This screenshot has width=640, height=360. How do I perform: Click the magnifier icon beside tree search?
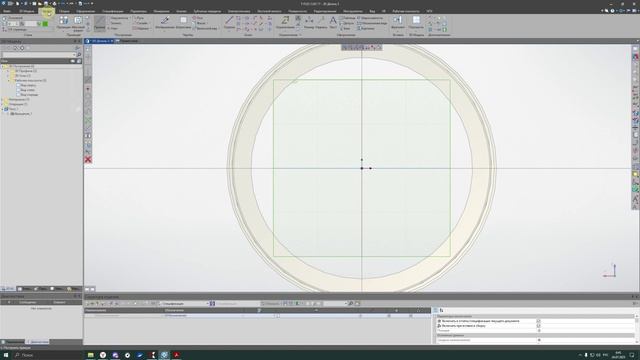[x=79, y=54]
